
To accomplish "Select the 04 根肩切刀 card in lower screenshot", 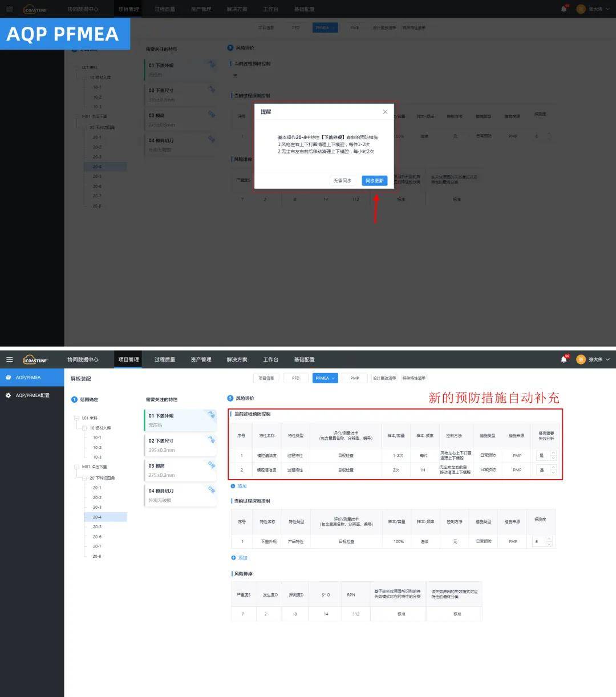I will coord(180,495).
